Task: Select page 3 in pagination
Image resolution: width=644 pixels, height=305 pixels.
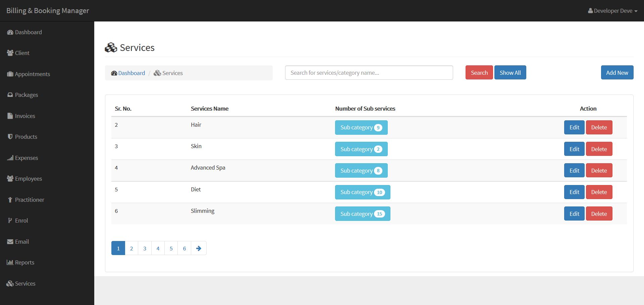Action: click(x=145, y=248)
